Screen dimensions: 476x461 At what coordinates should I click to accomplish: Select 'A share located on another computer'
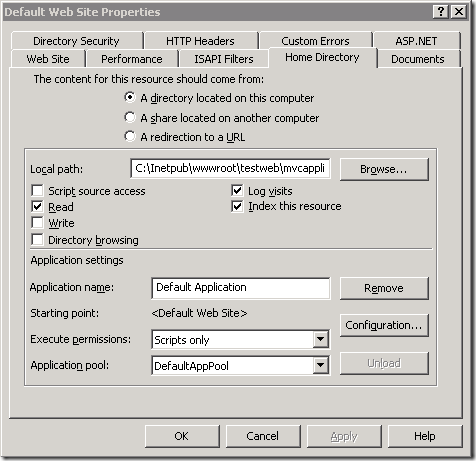[130, 117]
